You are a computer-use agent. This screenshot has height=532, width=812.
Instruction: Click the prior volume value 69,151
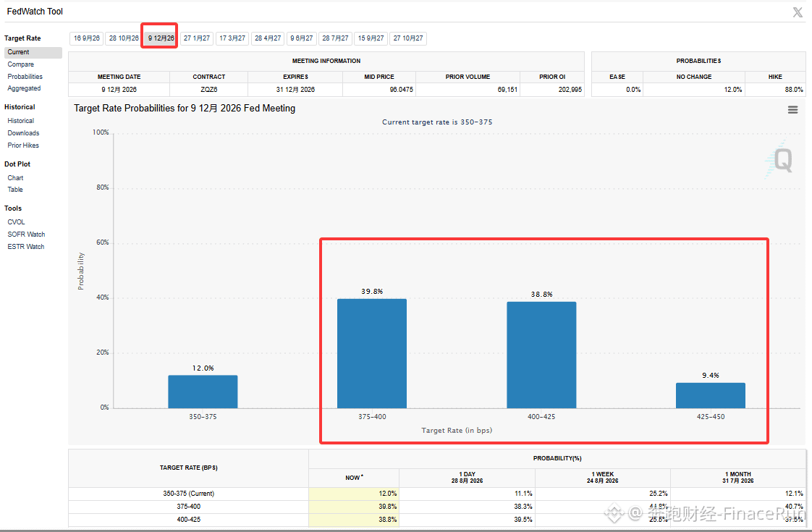[507, 90]
